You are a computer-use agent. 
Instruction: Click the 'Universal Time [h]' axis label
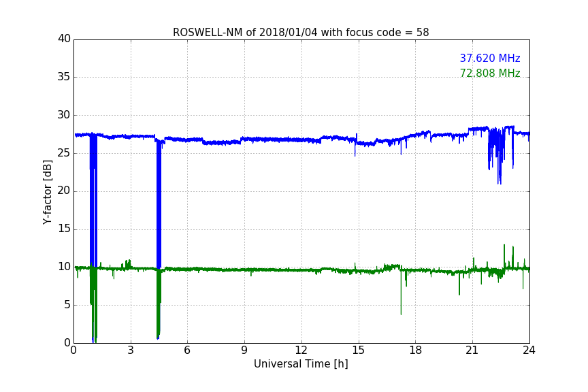click(x=301, y=364)
